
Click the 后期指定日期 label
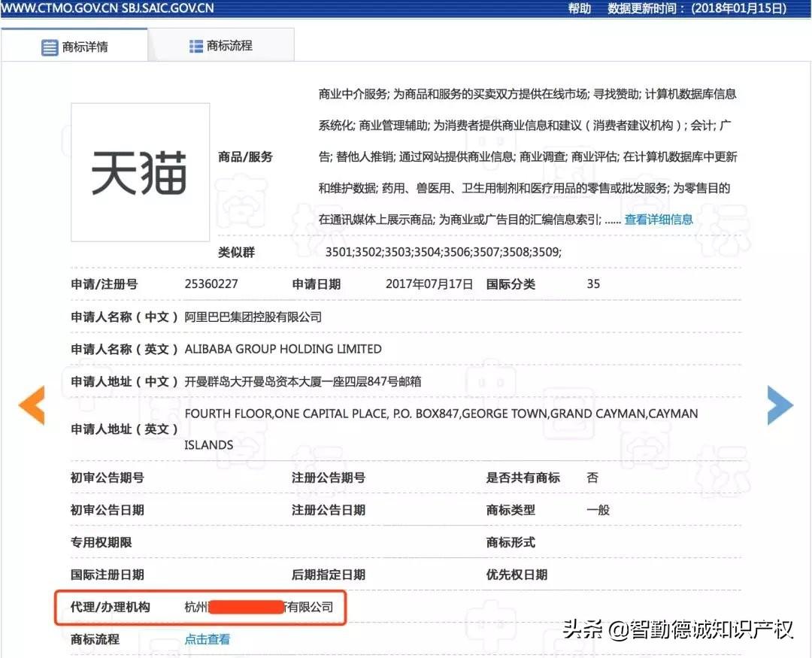[329, 575]
